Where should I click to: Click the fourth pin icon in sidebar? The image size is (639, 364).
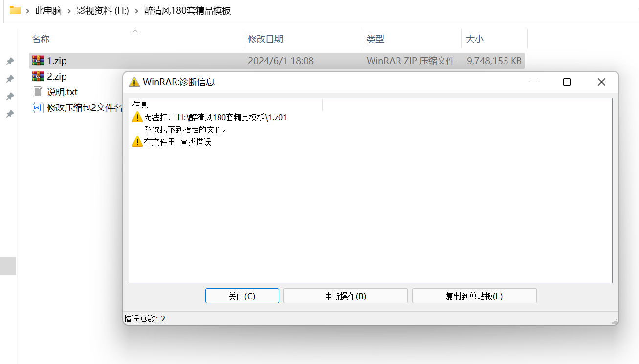(x=9, y=114)
